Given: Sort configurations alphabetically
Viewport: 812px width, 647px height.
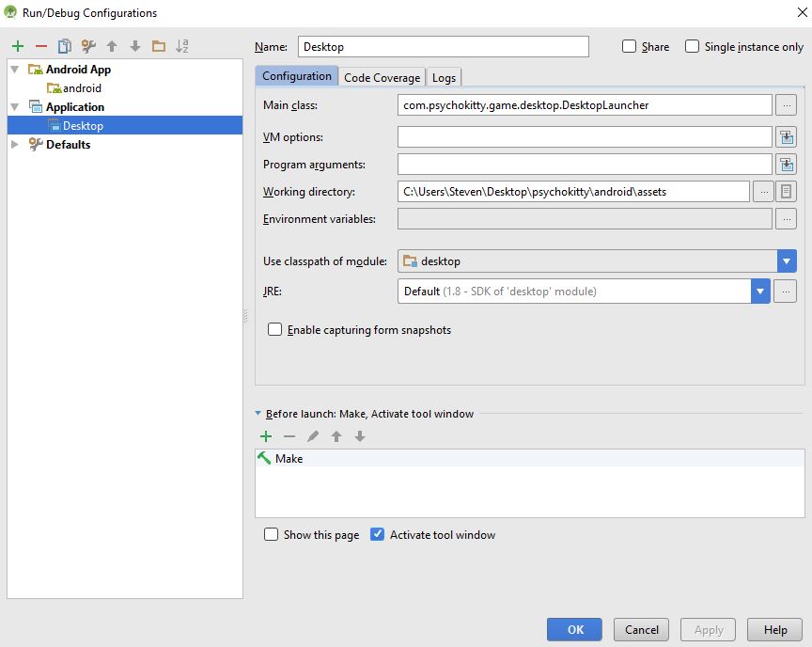Looking at the screenshot, I should coord(181,46).
